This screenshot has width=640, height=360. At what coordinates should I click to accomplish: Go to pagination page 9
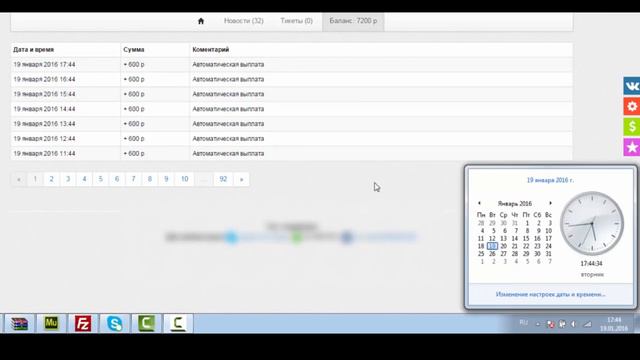tap(166, 179)
